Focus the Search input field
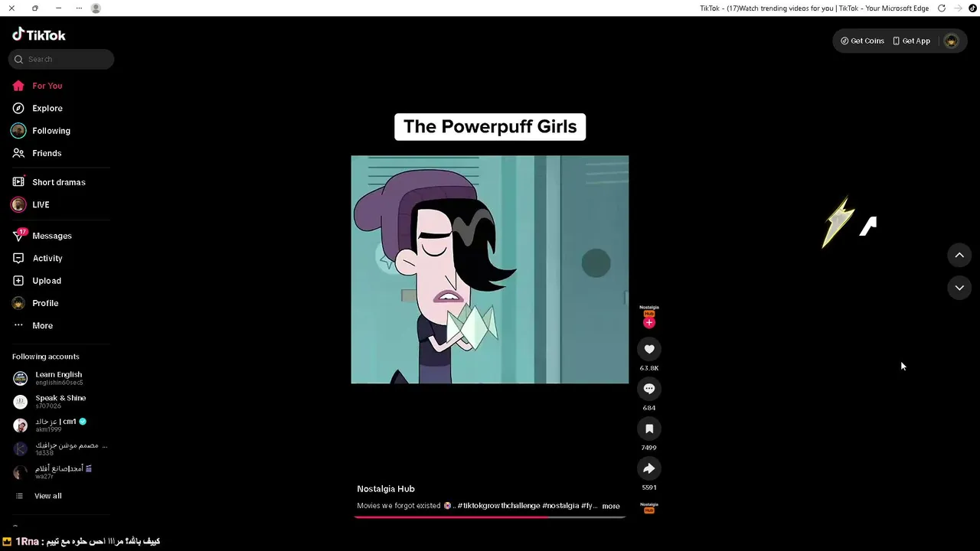This screenshot has width=980, height=551. coord(61,59)
